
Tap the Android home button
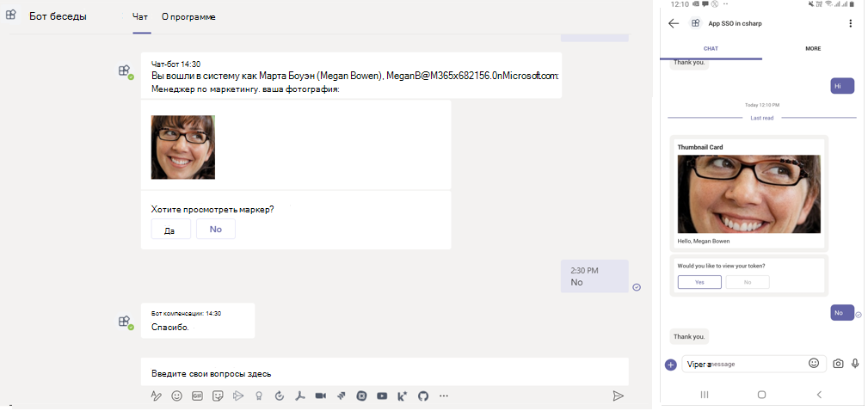pos(761,395)
